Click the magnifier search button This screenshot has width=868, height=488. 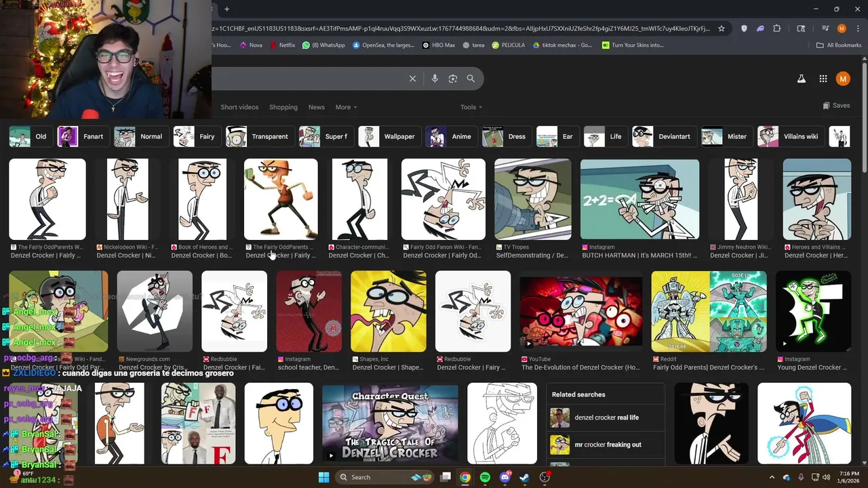click(471, 79)
